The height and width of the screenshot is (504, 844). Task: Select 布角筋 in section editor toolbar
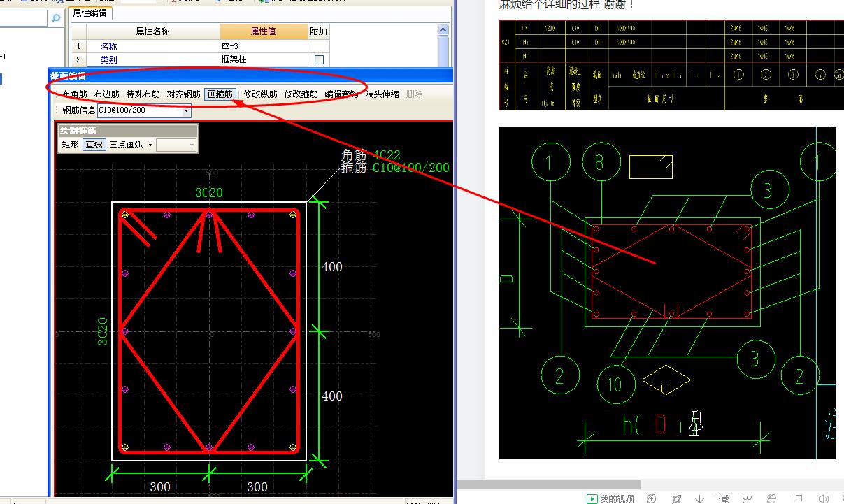(x=74, y=94)
